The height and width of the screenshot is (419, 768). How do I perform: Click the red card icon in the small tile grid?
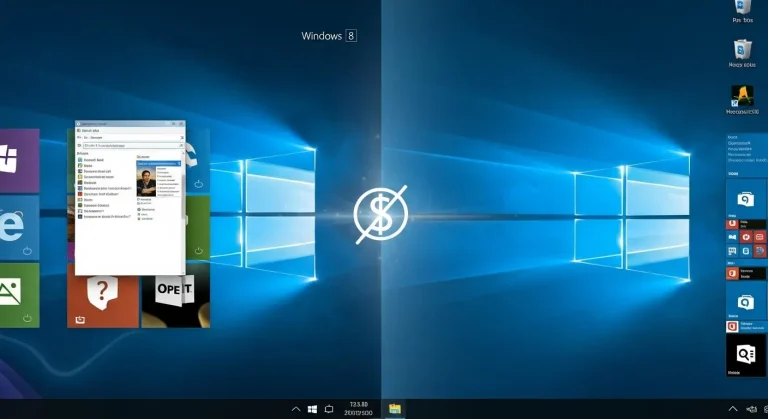(x=760, y=237)
